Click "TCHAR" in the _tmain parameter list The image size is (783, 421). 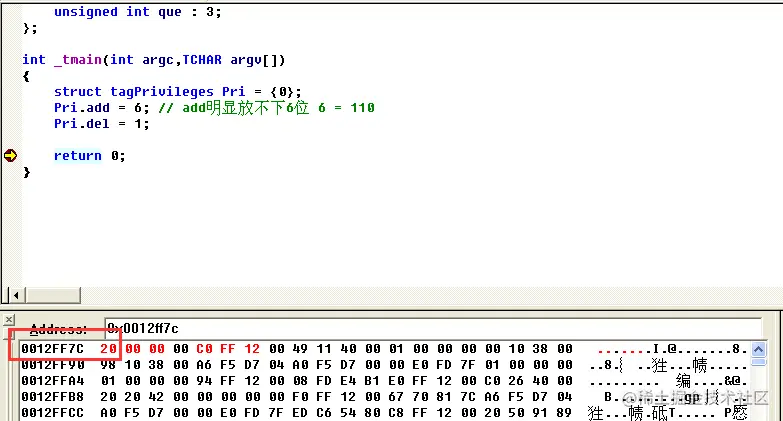click(202, 60)
